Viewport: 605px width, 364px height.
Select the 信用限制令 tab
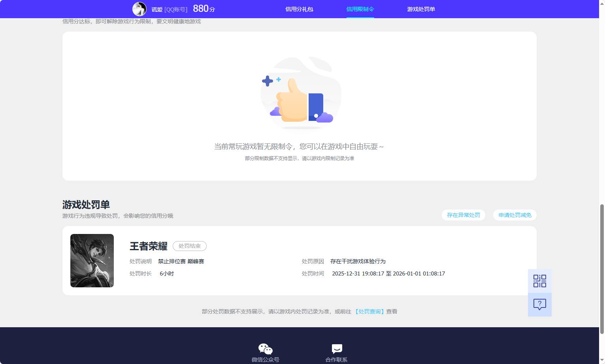[360, 9]
